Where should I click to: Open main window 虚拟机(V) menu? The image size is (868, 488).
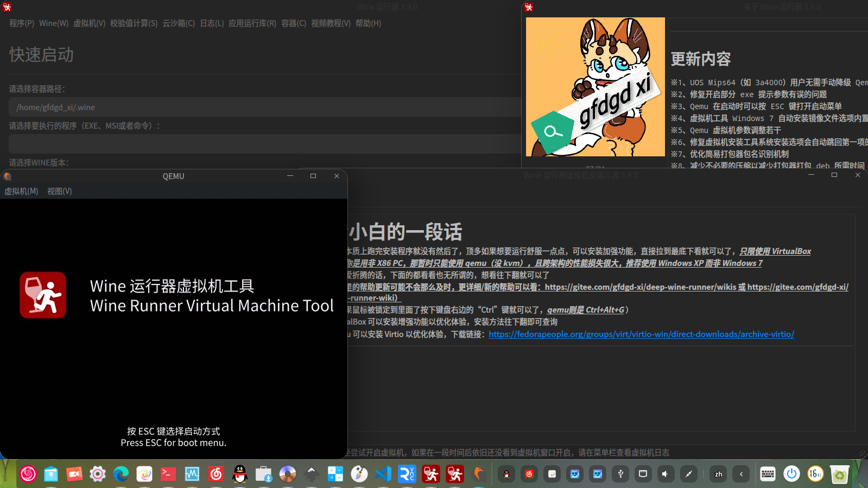coord(90,23)
